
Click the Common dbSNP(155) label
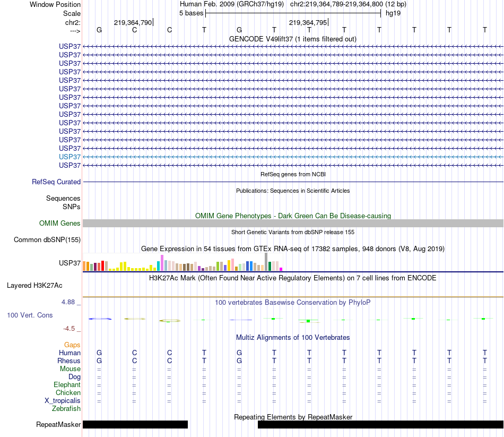point(47,239)
